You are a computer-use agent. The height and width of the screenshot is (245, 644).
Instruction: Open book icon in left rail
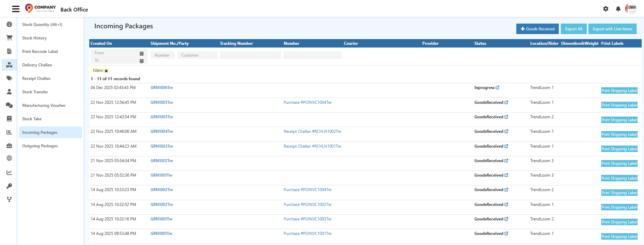9,119
